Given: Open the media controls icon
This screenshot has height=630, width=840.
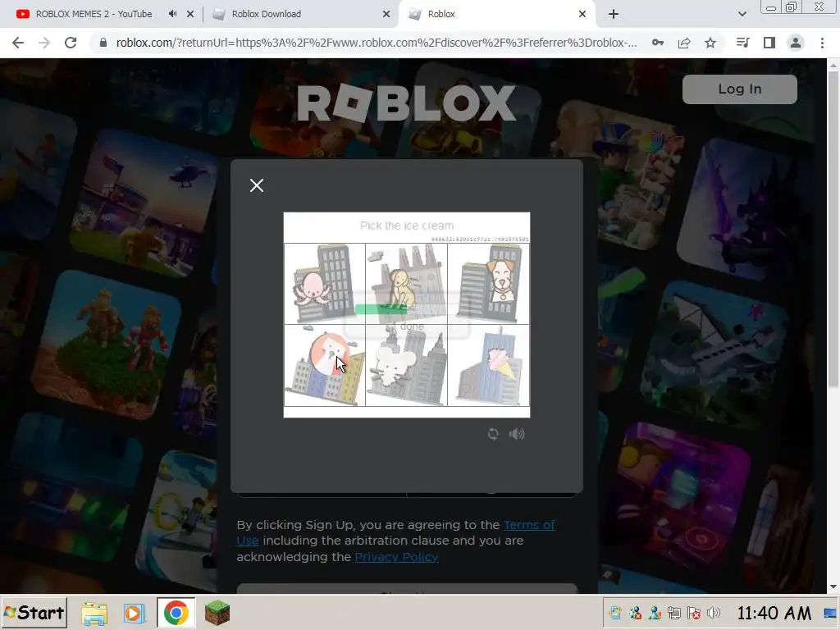Looking at the screenshot, I should pos(743,43).
